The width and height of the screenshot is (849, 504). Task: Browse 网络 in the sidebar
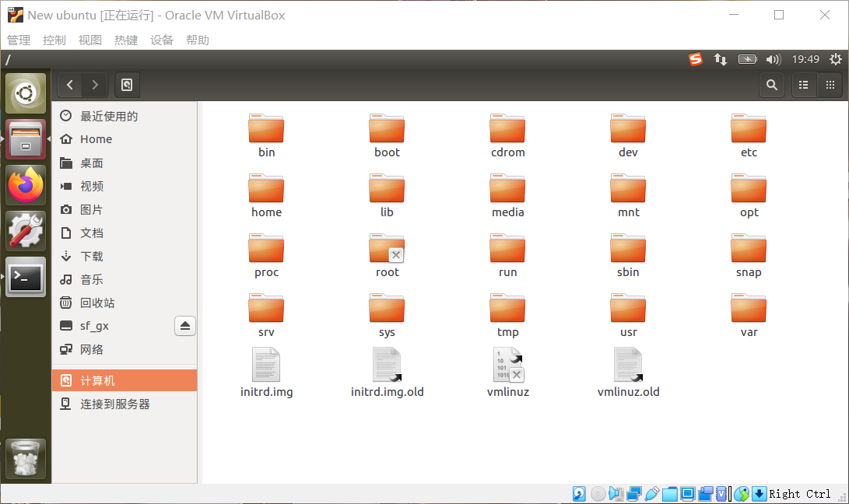(125, 349)
